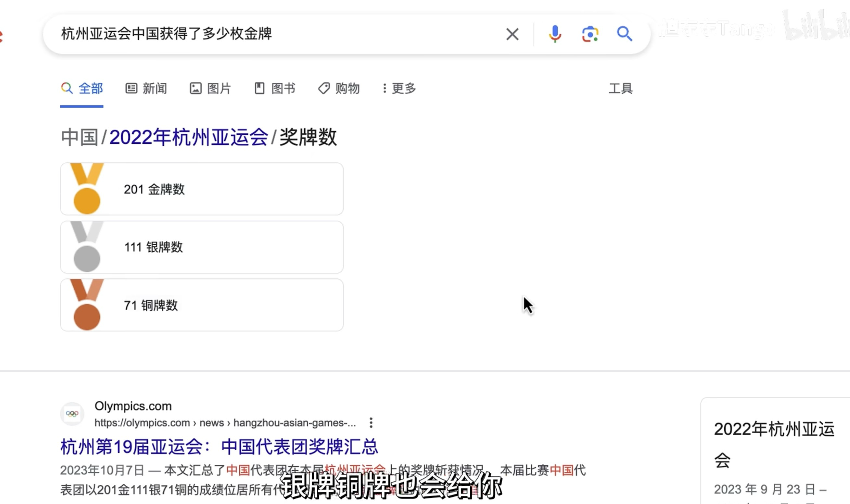Switch to the 购物 tab

pos(339,89)
